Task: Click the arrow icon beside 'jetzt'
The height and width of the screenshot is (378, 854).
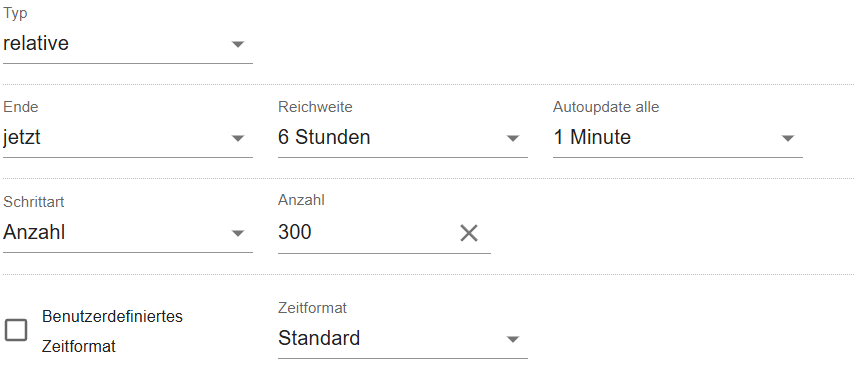Action: (238, 138)
